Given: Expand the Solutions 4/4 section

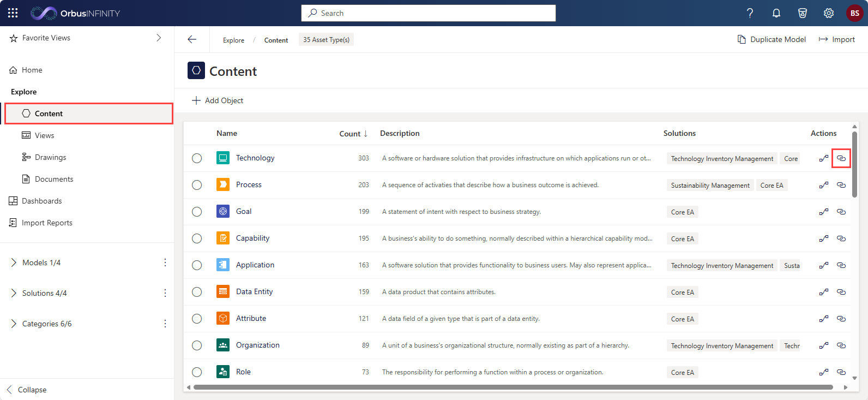Looking at the screenshot, I should point(14,293).
